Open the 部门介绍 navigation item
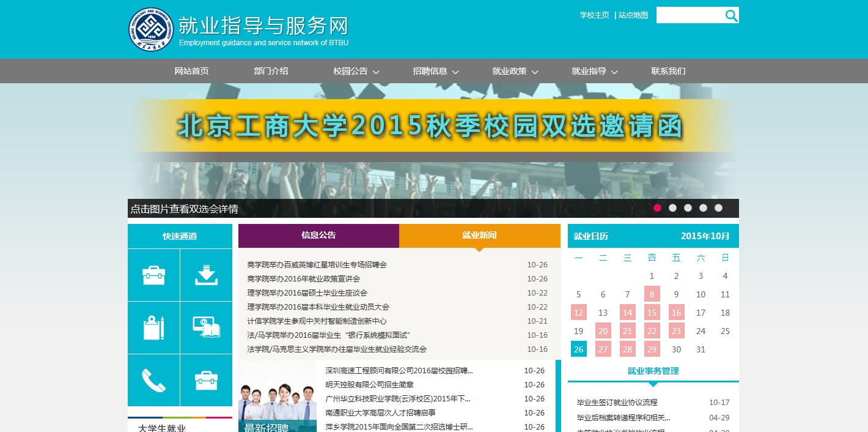Screen dimensions: 868x432 click(271, 71)
